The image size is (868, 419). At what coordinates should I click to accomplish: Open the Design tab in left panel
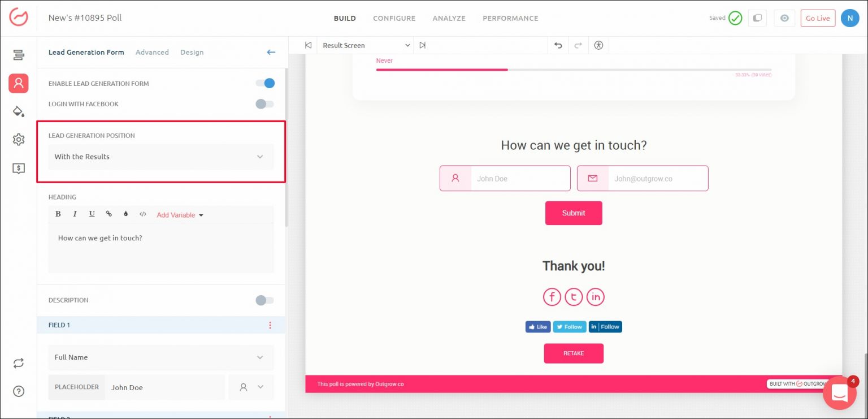192,52
